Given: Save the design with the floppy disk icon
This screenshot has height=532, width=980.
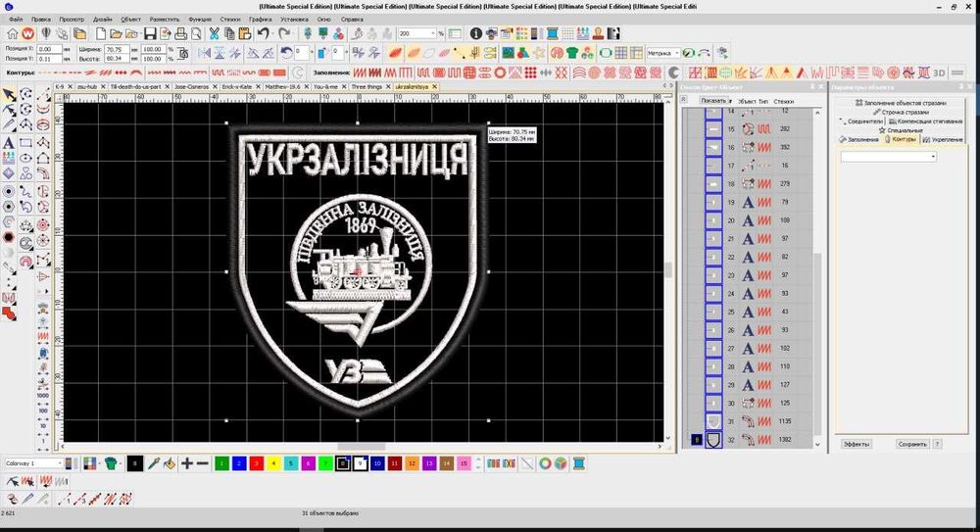Looking at the screenshot, I should coord(150,33).
